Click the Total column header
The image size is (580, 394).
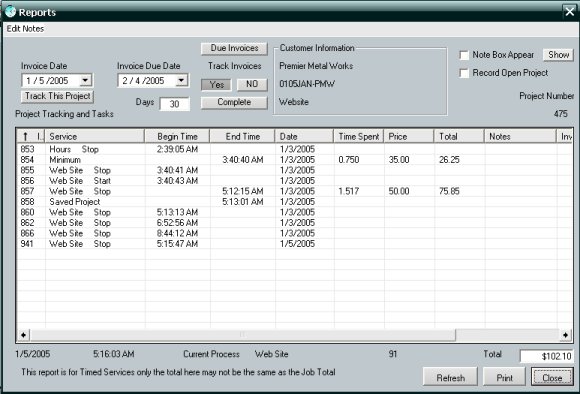pos(459,137)
